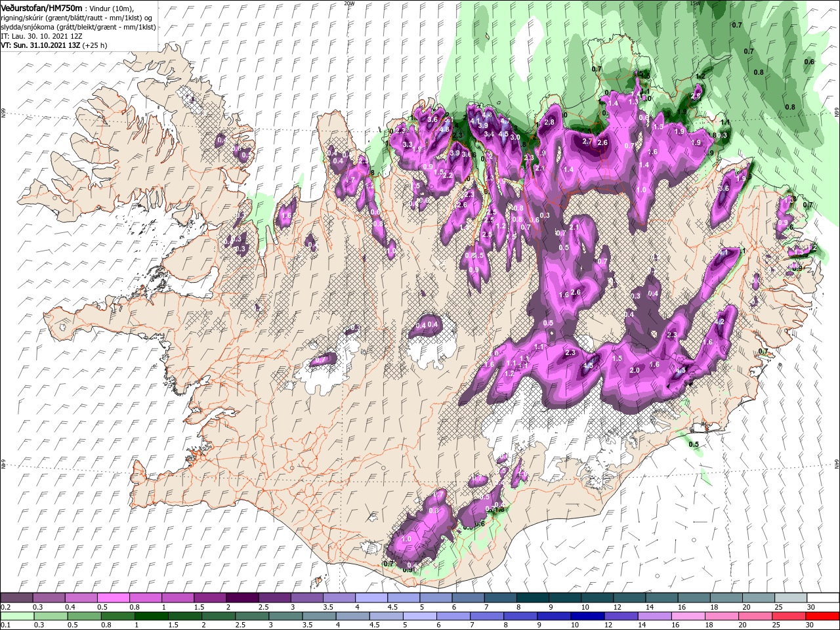
Task: Click the dark teal snow swatch labeled 8
Action: point(533,598)
